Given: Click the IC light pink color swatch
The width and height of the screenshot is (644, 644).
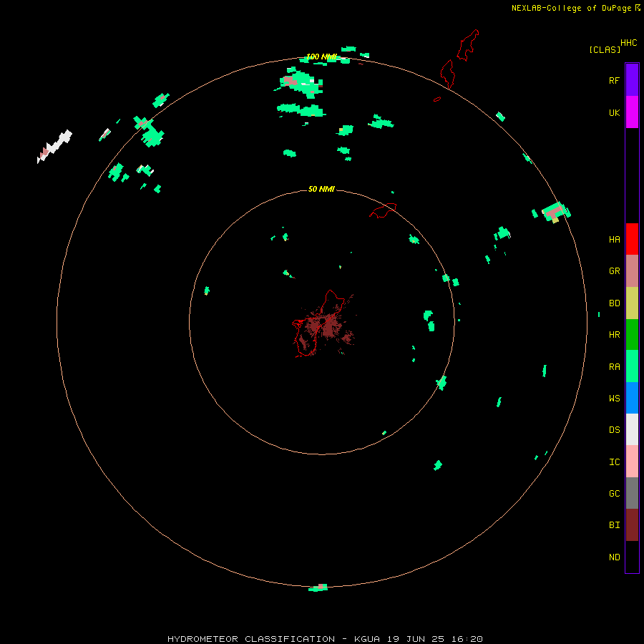Looking at the screenshot, I should tap(632, 462).
